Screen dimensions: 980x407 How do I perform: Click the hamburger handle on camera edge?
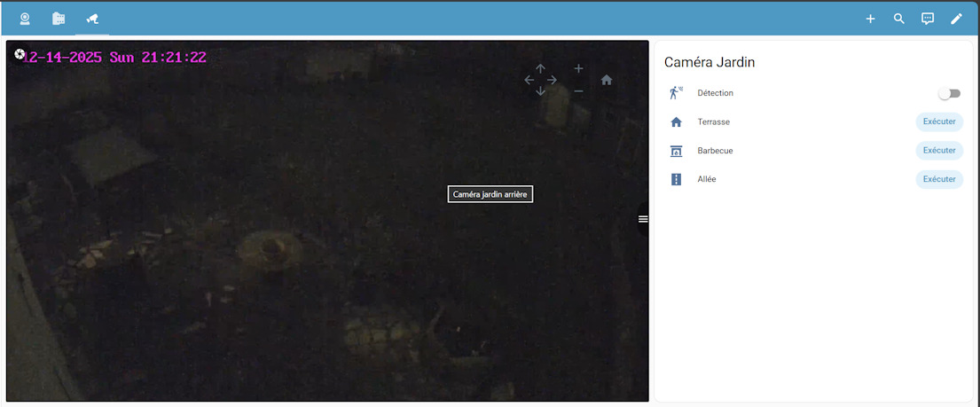pyautogui.click(x=643, y=219)
